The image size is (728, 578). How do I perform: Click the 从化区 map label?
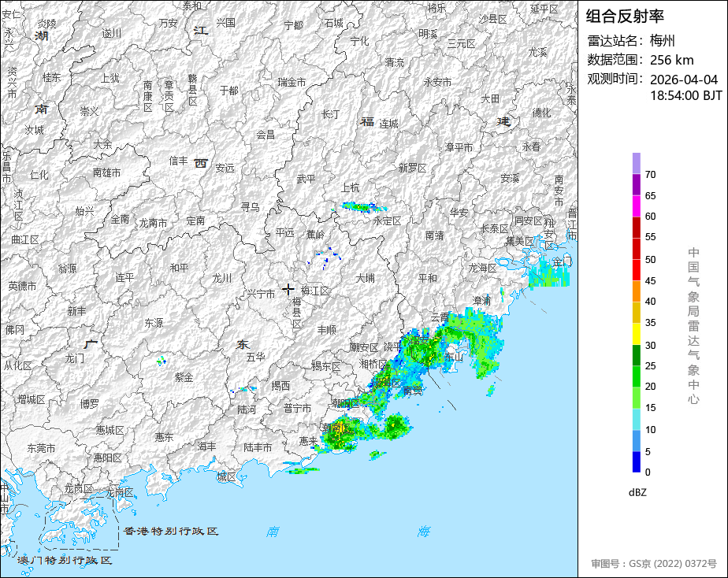click(17, 365)
